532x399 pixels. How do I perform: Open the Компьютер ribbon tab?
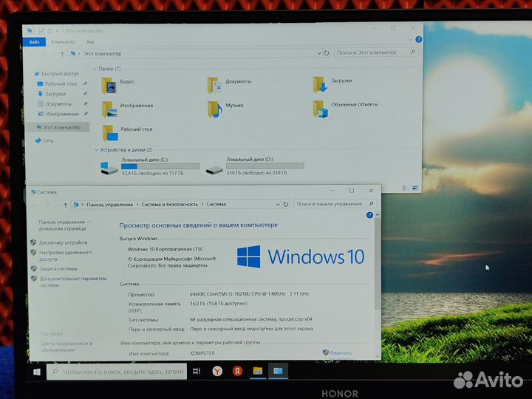pyautogui.click(x=63, y=41)
